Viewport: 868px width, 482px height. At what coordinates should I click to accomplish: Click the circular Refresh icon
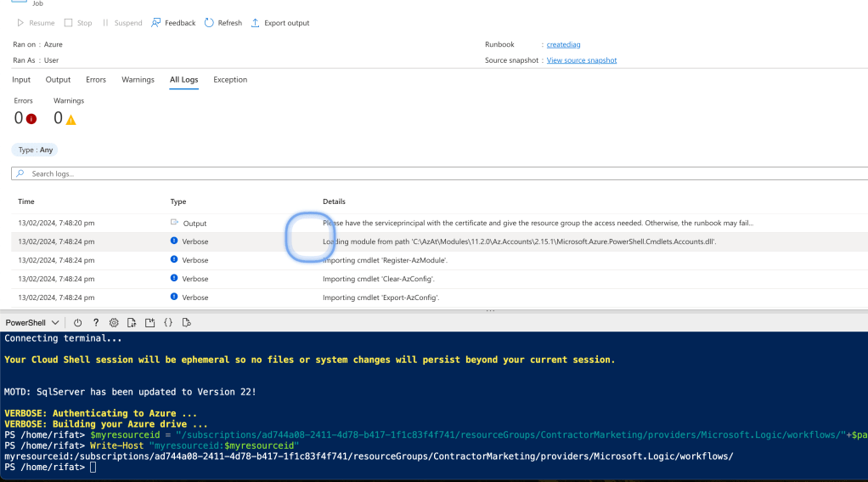click(x=209, y=22)
